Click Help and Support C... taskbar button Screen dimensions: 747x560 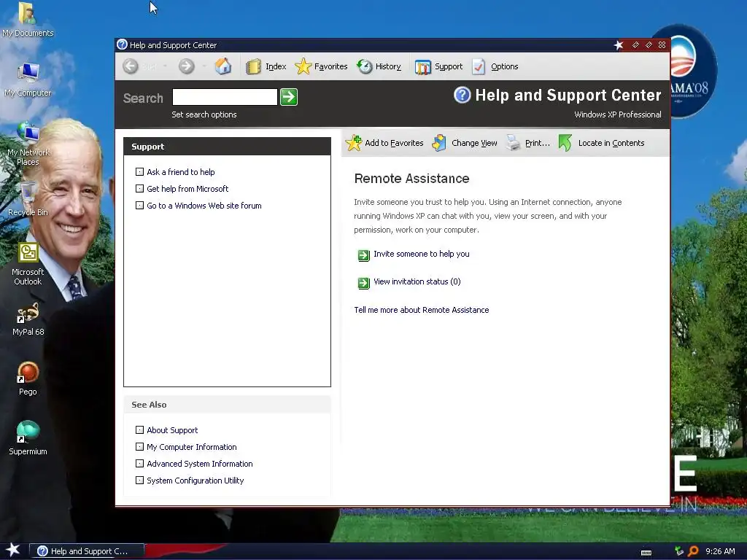pos(88,551)
